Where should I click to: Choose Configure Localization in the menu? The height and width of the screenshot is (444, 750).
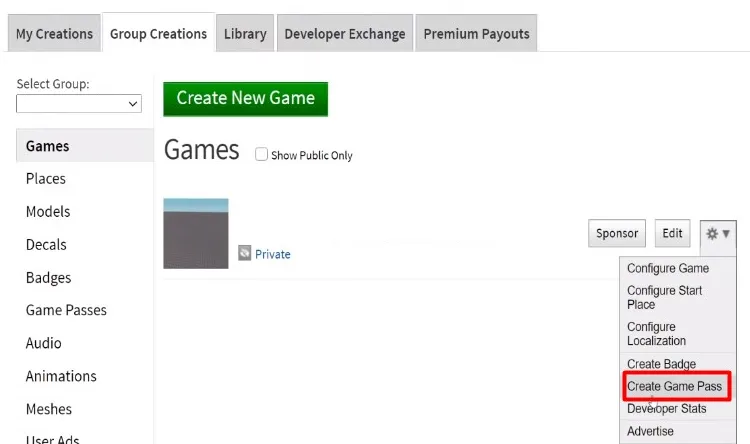pos(656,334)
